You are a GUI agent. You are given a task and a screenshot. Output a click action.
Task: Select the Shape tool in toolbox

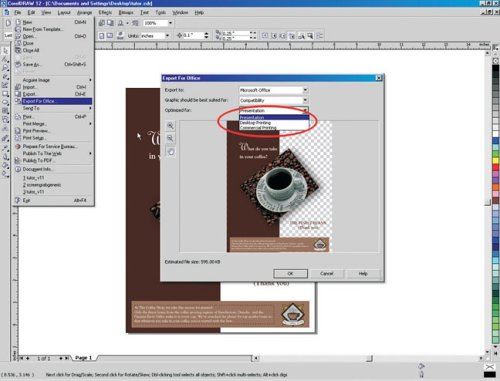(5, 59)
